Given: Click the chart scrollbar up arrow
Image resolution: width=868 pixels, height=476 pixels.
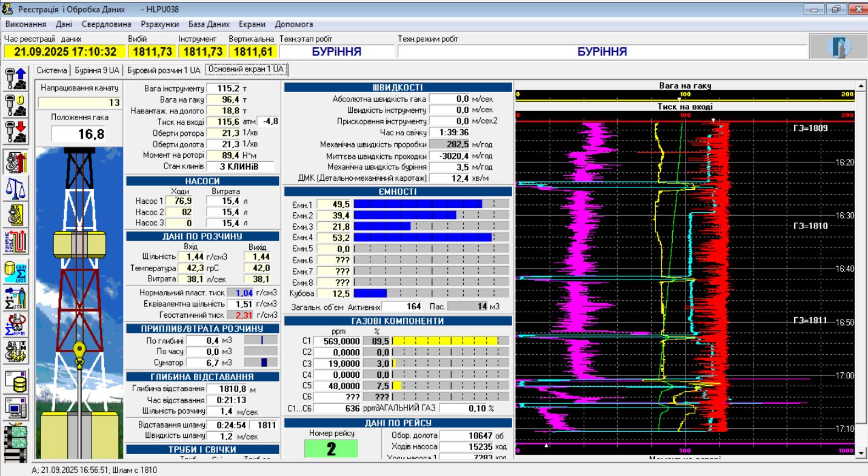Looking at the screenshot, I should [861, 85].
